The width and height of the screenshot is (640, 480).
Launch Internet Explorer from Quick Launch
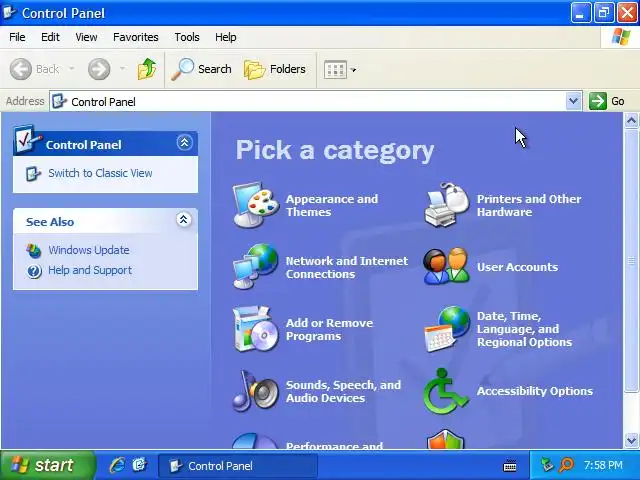coord(117,465)
